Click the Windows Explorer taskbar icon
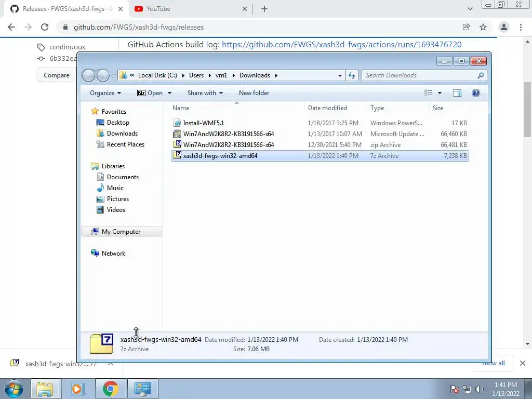This screenshot has width=532, height=399. pyautogui.click(x=45, y=389)
